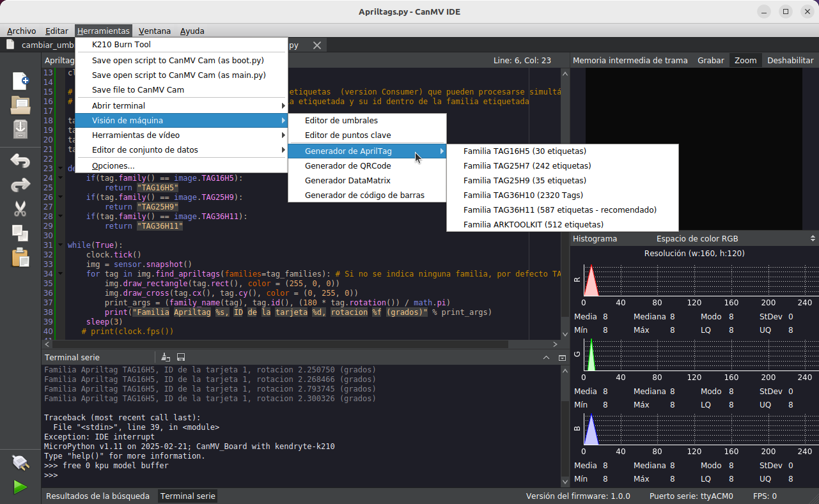Screen dimensions: 819x504
Task: Switch to Resultados de la búsqueda tab
Action: 98,496
